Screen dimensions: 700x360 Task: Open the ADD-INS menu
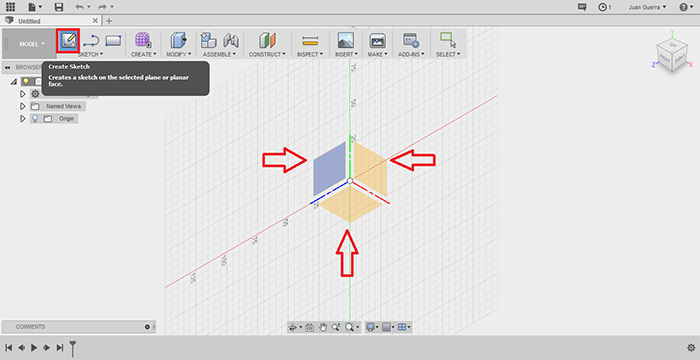(x=411, y=54)
